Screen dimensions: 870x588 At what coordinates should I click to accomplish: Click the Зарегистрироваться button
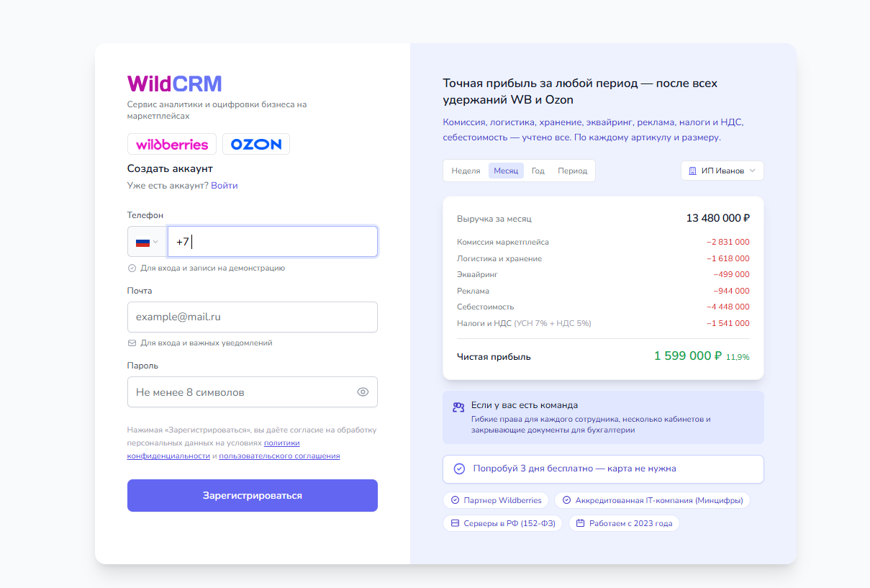253,496
